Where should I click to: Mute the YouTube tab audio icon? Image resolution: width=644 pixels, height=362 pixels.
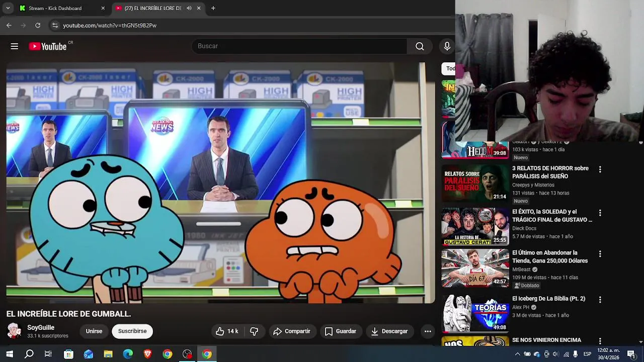(189, 8)
